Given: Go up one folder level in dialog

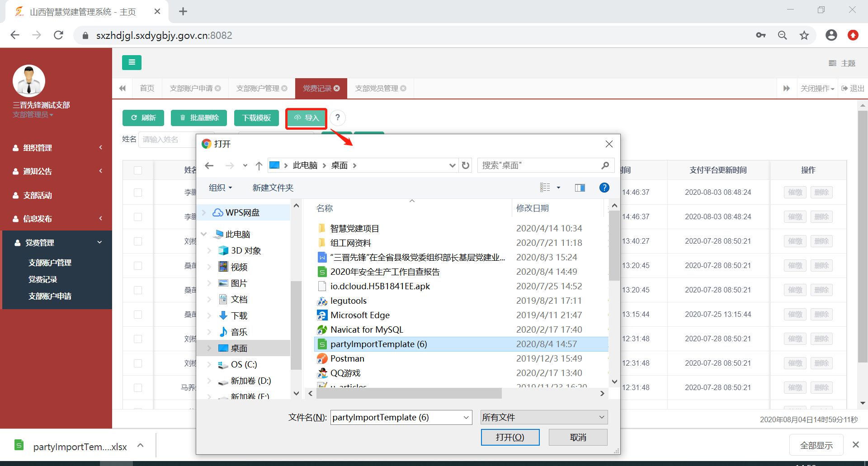Looking at the screenshot, I should coord(259,165).
